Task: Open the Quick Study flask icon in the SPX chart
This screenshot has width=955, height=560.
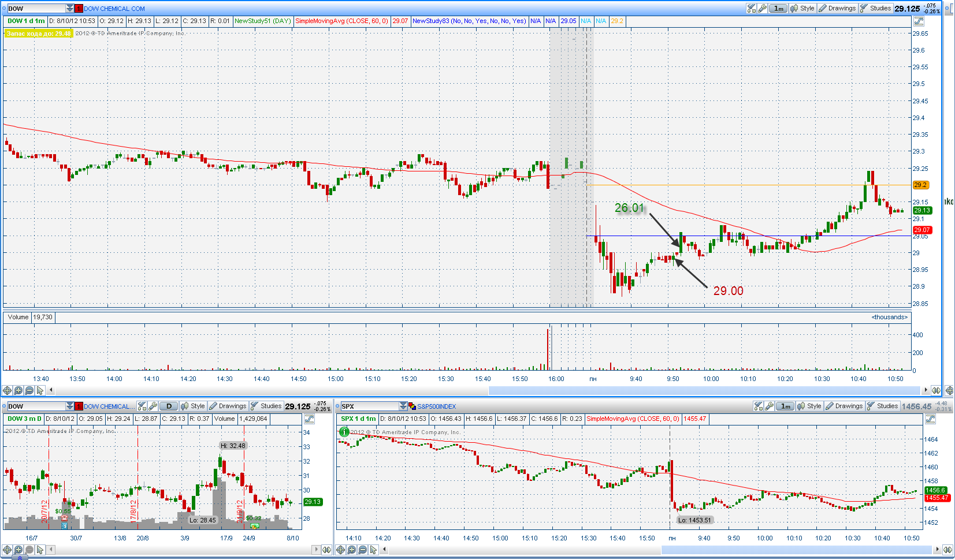Action: (758, 406)
